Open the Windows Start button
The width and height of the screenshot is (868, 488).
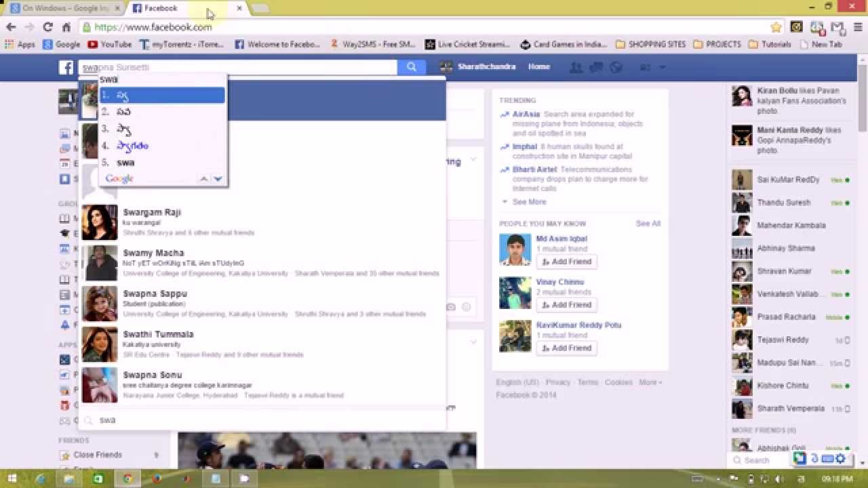point(11,479)
